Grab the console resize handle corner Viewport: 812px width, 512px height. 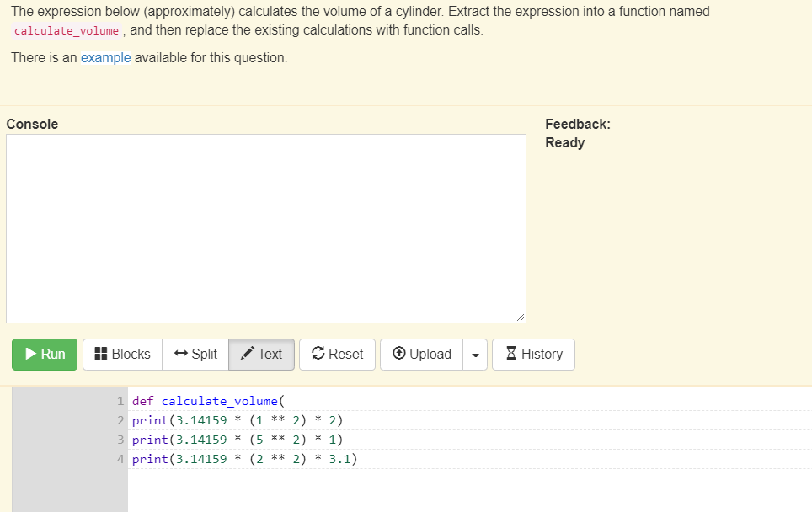(x=521, y=317)
